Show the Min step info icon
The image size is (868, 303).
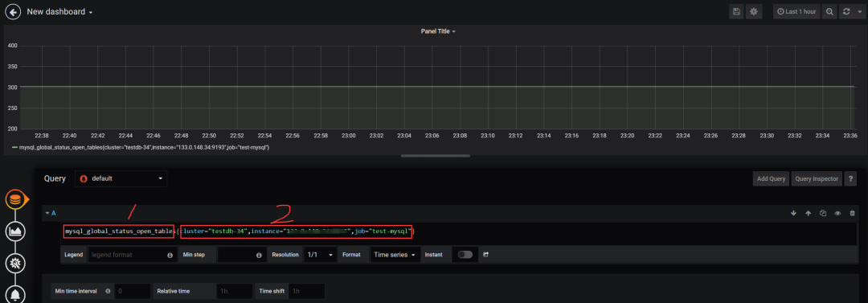coord(259,256)
